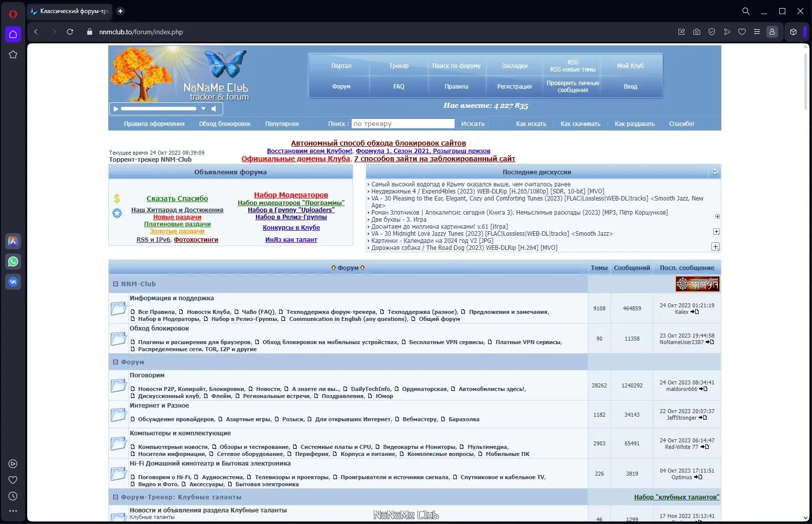Open the extensions cube icon

pyautogui.click(x=793, y=32)
